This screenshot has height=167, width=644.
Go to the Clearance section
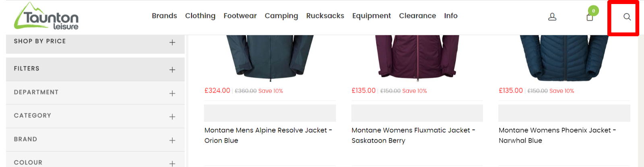(417, 16)
